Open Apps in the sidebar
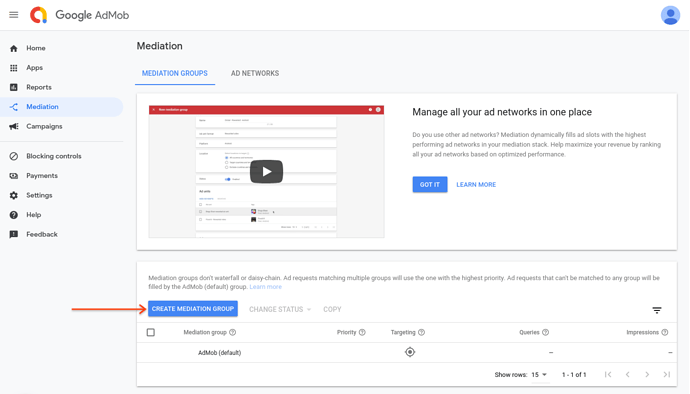Viewport: 690px width, 394px height. pyautogui.click(x=62, y=68)
